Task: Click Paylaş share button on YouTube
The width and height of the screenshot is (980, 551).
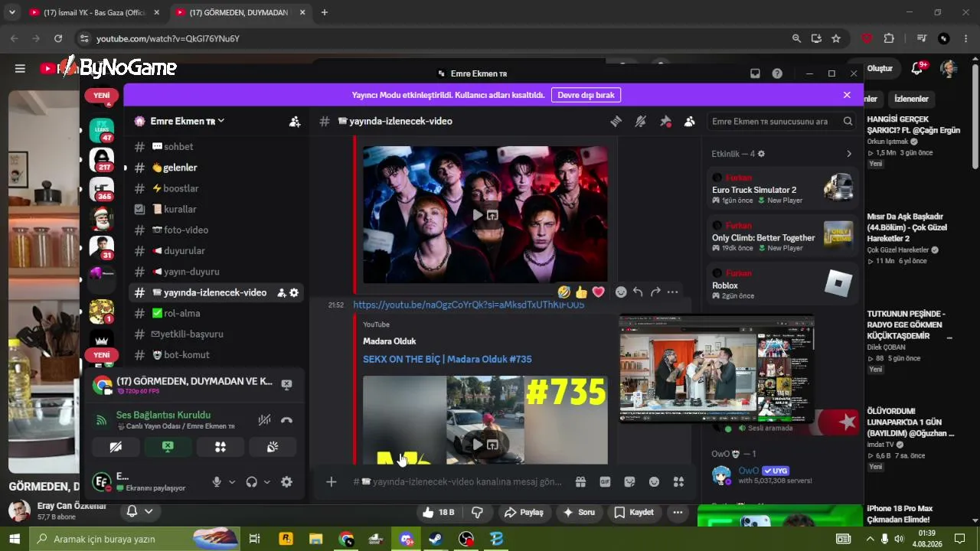Action: (524, 512)
